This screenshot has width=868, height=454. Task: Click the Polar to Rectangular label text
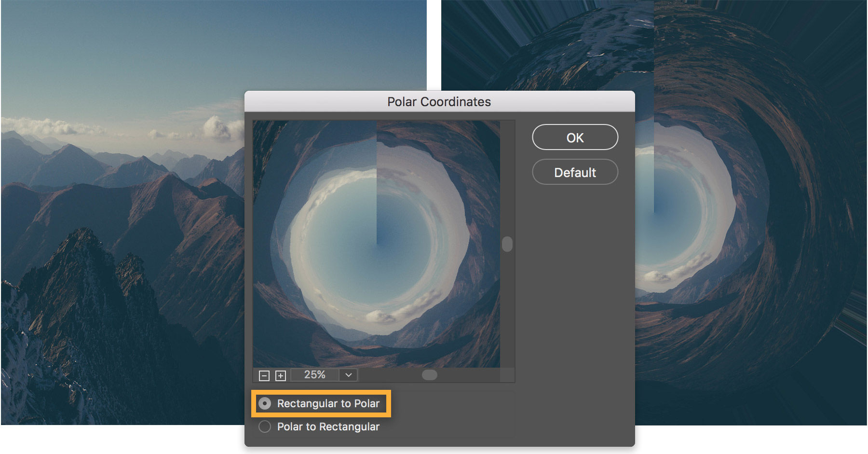point(328,426)
